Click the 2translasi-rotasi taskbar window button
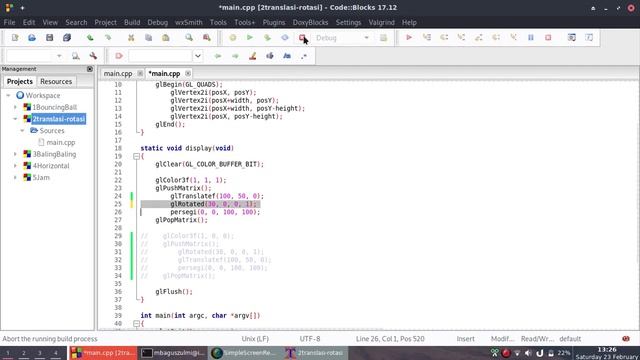640x360 pixels. (315, 353)
